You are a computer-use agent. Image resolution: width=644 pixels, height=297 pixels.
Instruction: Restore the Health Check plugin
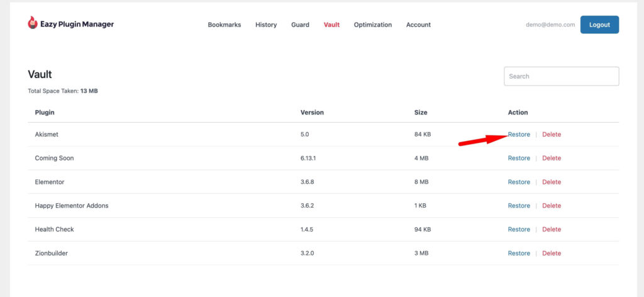tap(519, 229)
